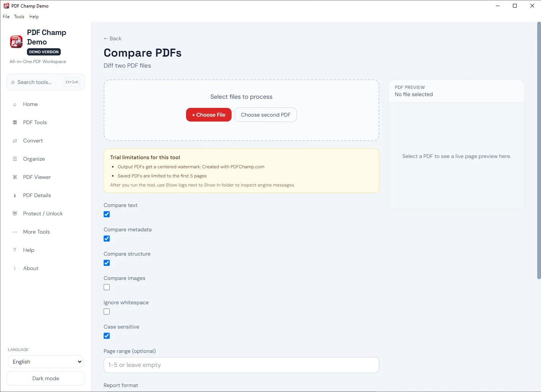Click the Organize list icon
This screenshot has width=541, height=392.
click(15, 159)
